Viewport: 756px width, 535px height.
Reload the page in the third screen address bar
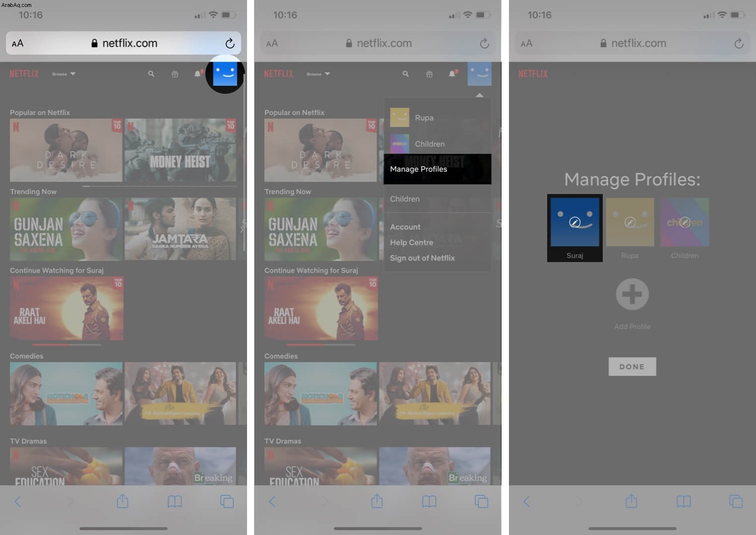coord(739,43)
